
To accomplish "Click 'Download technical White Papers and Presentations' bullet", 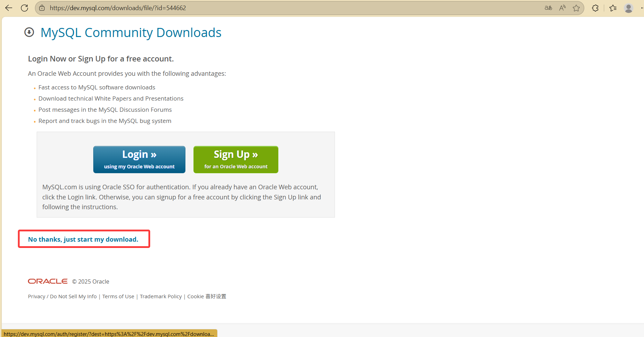I will pyautogui.click(x=111, y=98).
